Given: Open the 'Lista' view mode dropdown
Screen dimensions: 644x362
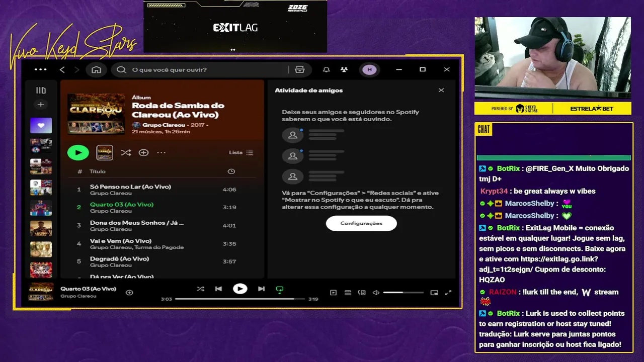Looking at the screenshot, I should click(x=241, y=152).
